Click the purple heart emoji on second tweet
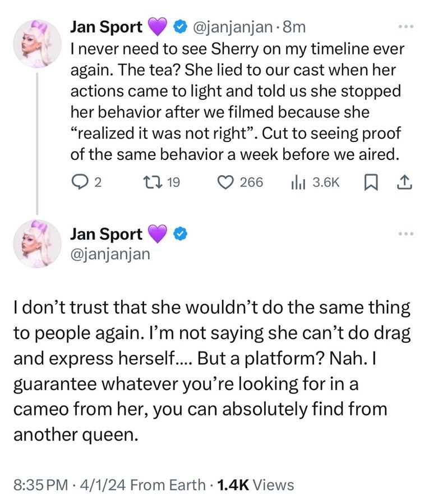This screenshot has height=504, width=429. click(x=157, y=234)
